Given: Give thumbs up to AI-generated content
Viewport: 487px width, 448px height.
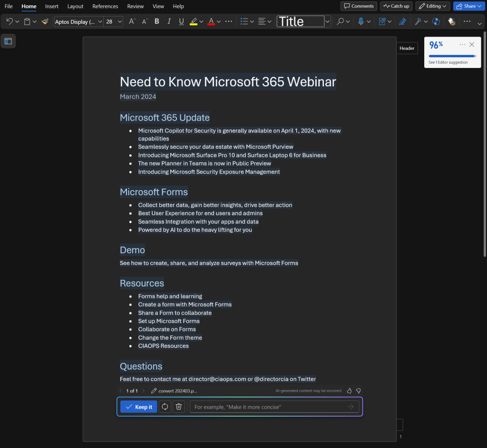Looking at the screenshot, I should tap(350, 391).
